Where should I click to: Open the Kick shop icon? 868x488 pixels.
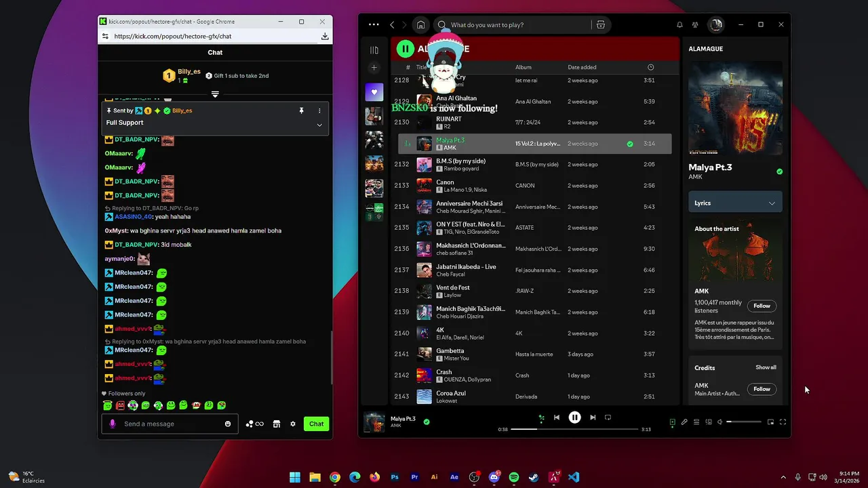point(277,424)
